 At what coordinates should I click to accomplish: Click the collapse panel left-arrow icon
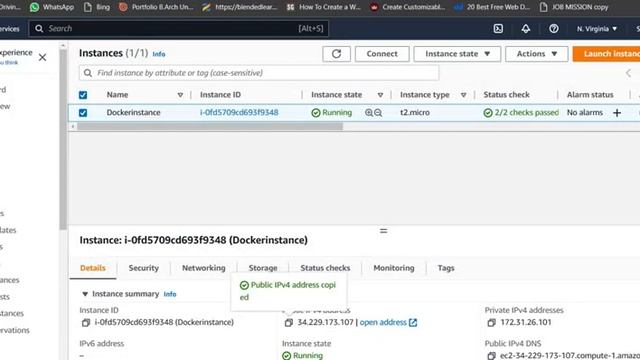629,73
